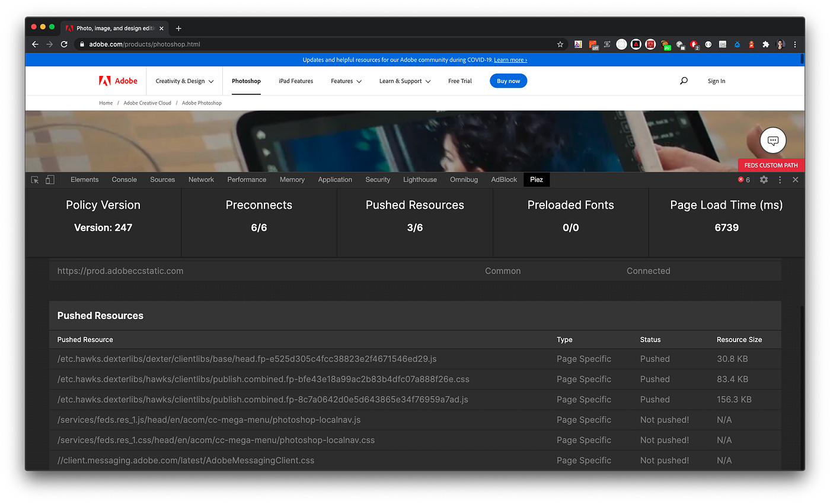Bookmark the page with the star icon
Viewport: 830px width, 504px height.
point(560,44)
